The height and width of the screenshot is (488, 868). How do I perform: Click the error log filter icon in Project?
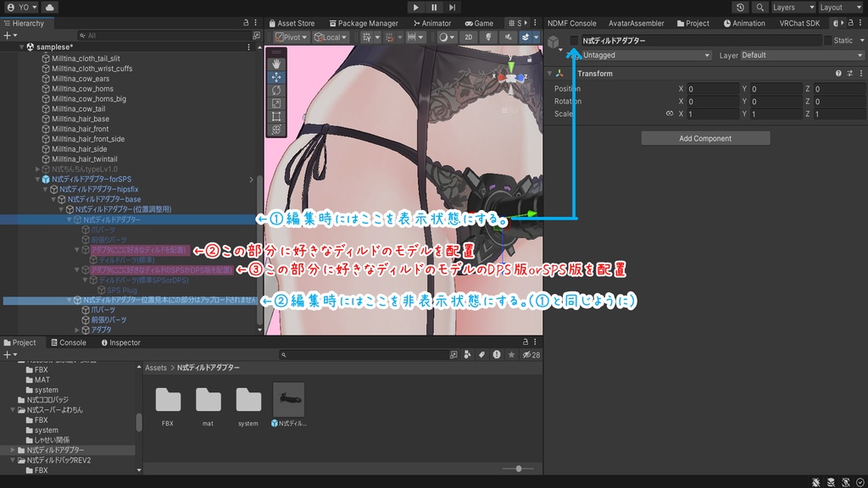point(497,355)
